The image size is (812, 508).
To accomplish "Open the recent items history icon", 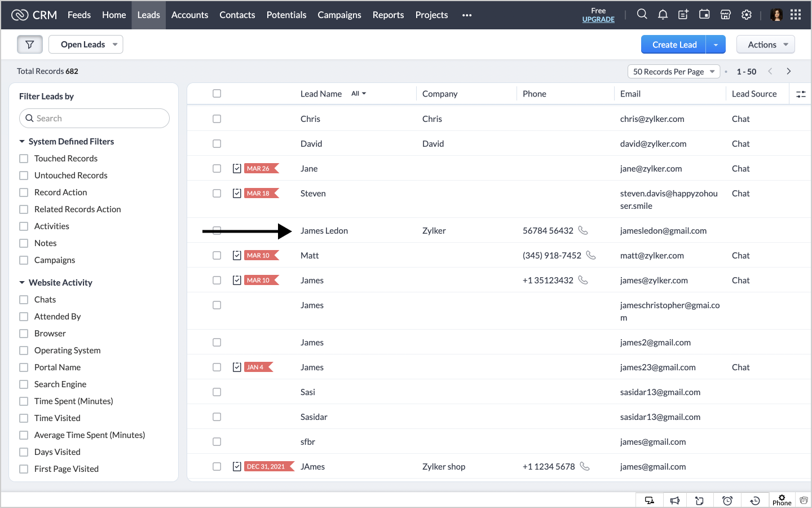I will 755,501.
